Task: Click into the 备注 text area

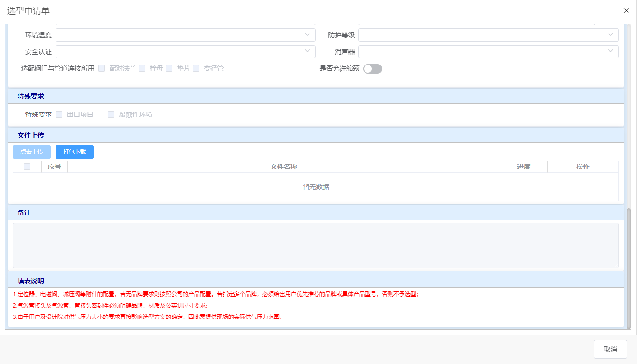Action: [x=316, y=245]
